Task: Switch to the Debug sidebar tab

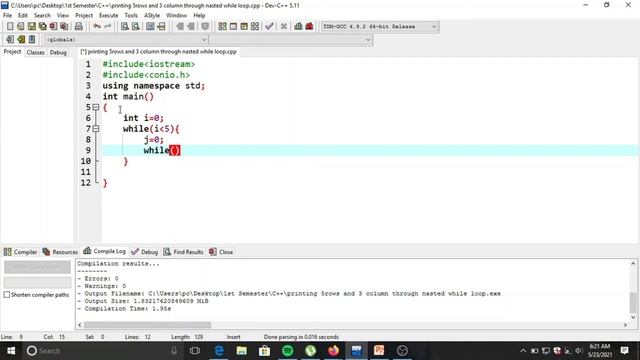Action: [58, 52]
